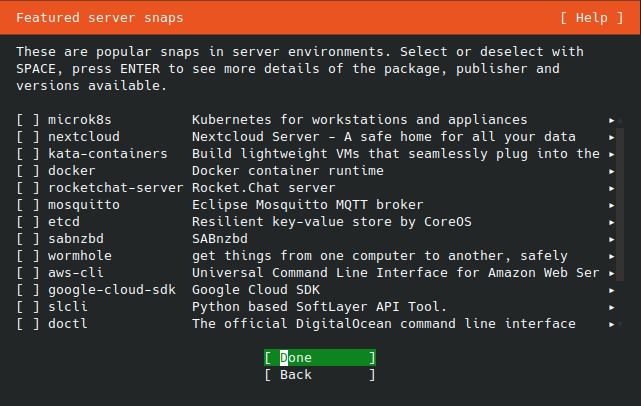Toggle the microk8s snap checkbox

point(28,120)
